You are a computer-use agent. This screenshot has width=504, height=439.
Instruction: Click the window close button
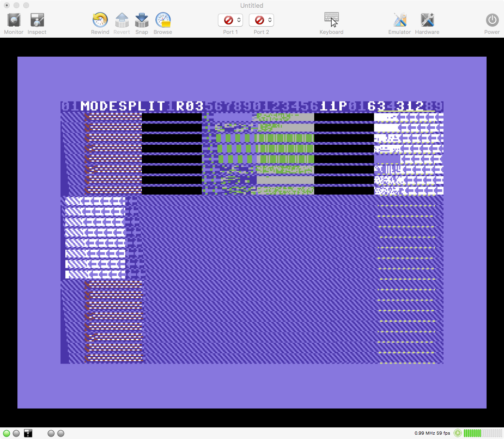pyautogui.click(x=7, y=5)
